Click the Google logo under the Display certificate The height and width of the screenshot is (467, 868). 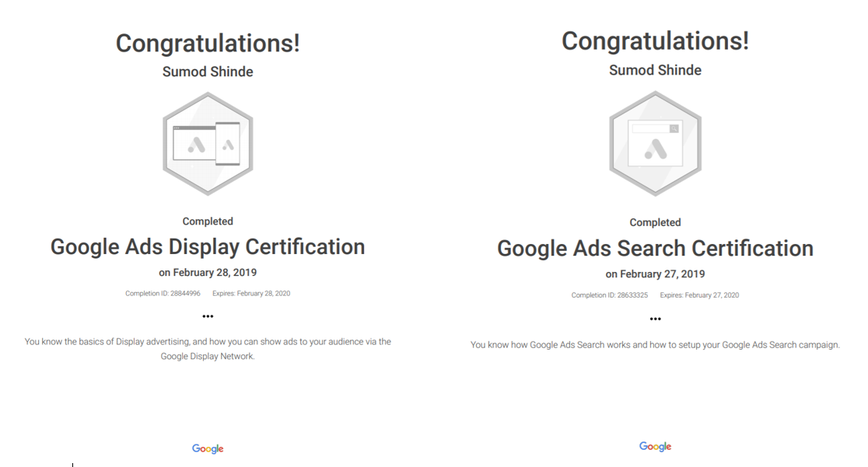click(208, 449)
